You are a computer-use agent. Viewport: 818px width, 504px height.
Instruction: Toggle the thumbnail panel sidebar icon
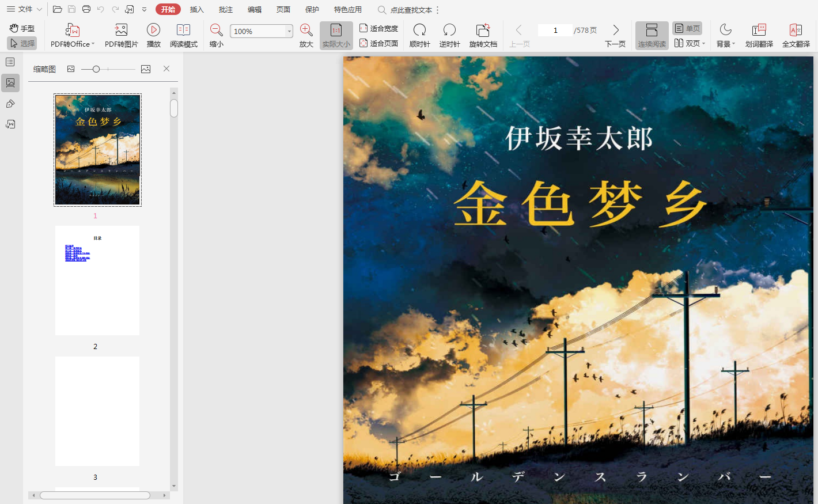(x=10, y=83)
